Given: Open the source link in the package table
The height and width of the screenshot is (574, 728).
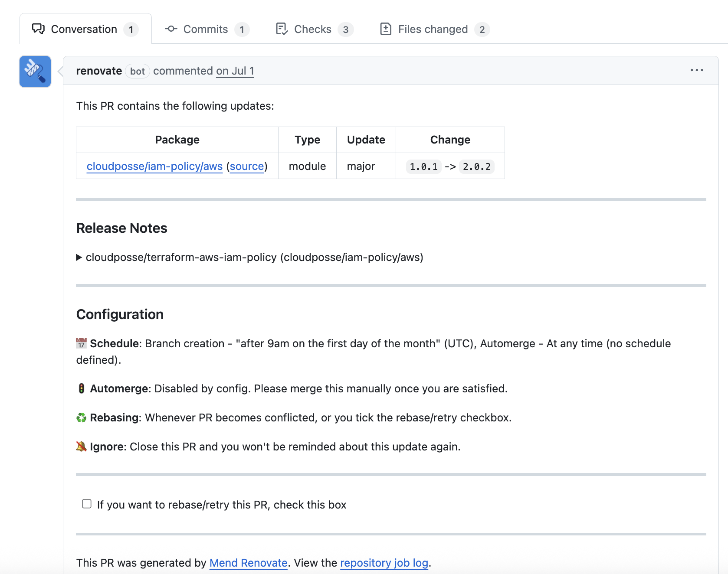Looking at the screenshot, I should 246,166.
